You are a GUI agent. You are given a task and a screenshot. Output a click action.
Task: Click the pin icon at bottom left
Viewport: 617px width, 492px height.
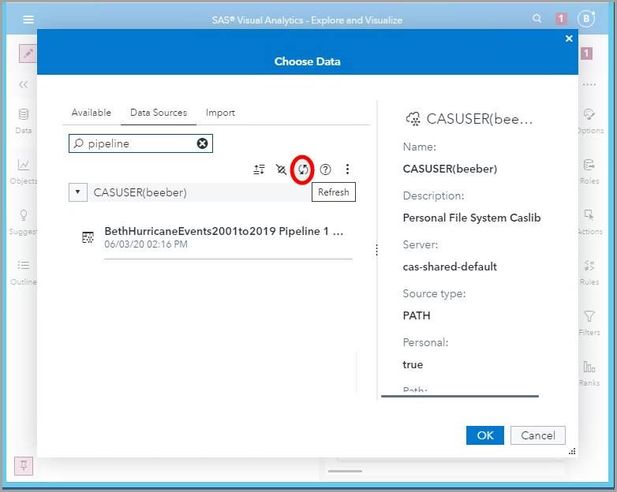tap(24, 466)
